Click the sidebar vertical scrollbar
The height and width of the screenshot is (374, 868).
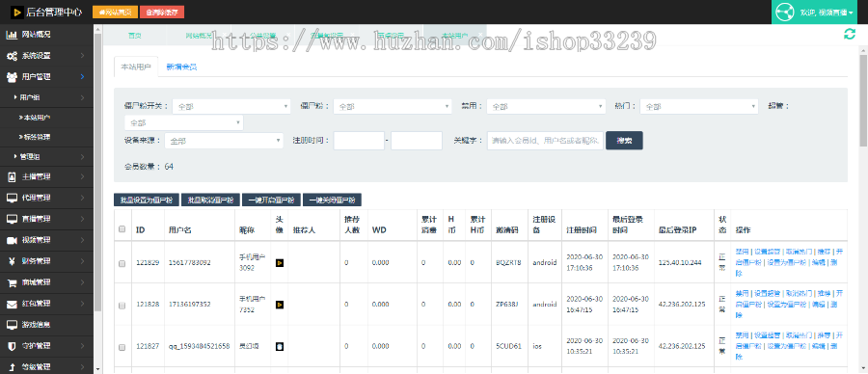pyautogui.click(x=98, y=172)
